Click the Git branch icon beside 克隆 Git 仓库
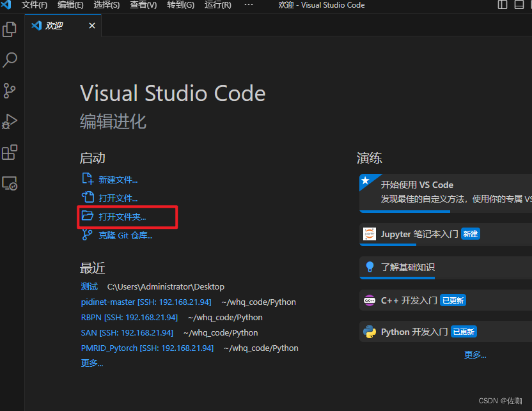The height and width of the screenshot is (411, 532). [x=87, y=235]
